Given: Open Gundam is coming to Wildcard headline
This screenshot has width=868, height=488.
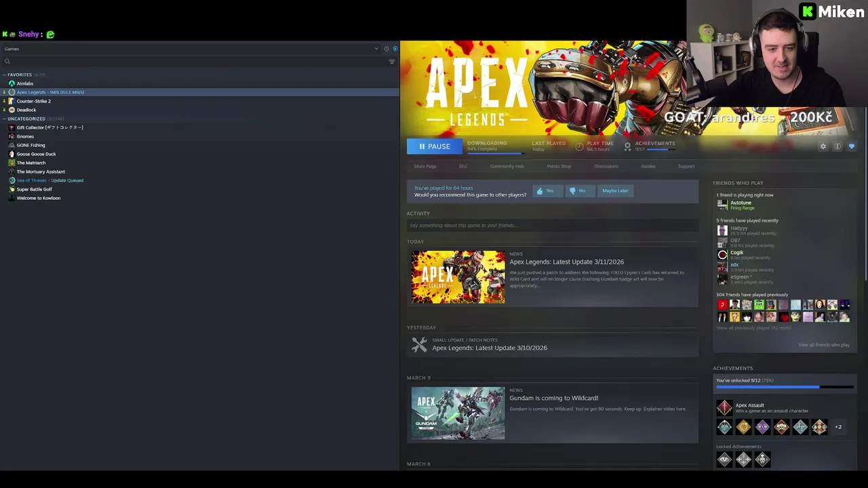Looking at the screenshot, I should point(553,398).
